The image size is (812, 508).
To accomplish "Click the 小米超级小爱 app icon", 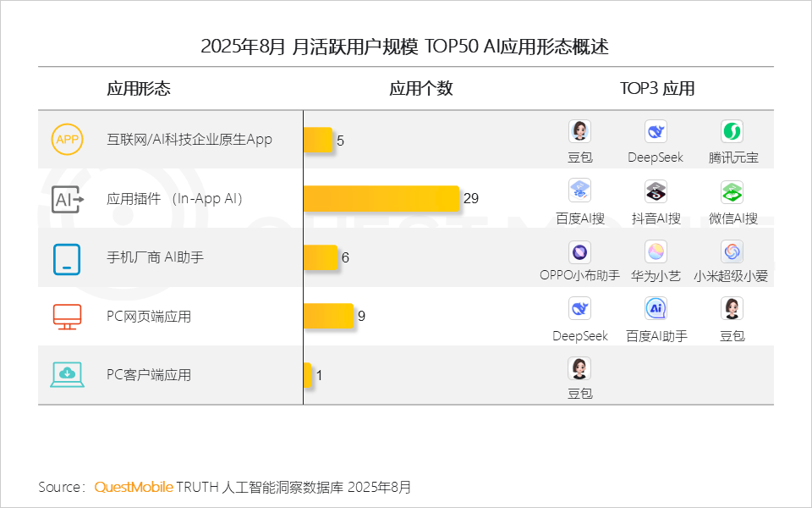I will (x=732, y=251).
